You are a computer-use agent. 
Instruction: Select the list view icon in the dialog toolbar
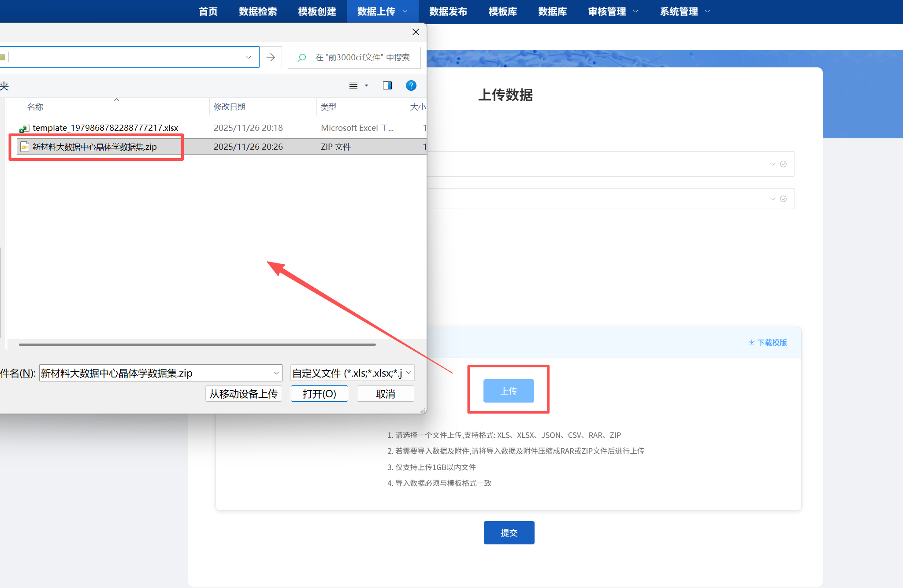pyautogui.click(x=353, y=85)
